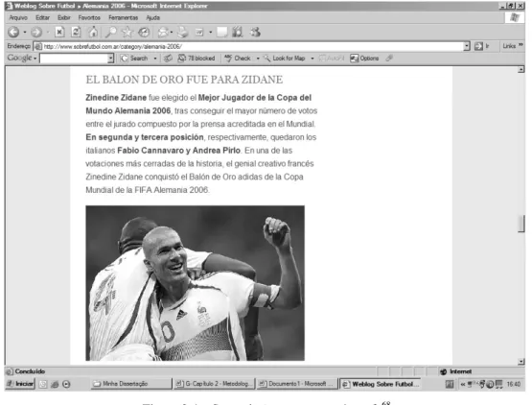532x405 pixels.
Task: Click the 78 blocked popup blocker
Action: click(x=197, y=59)
